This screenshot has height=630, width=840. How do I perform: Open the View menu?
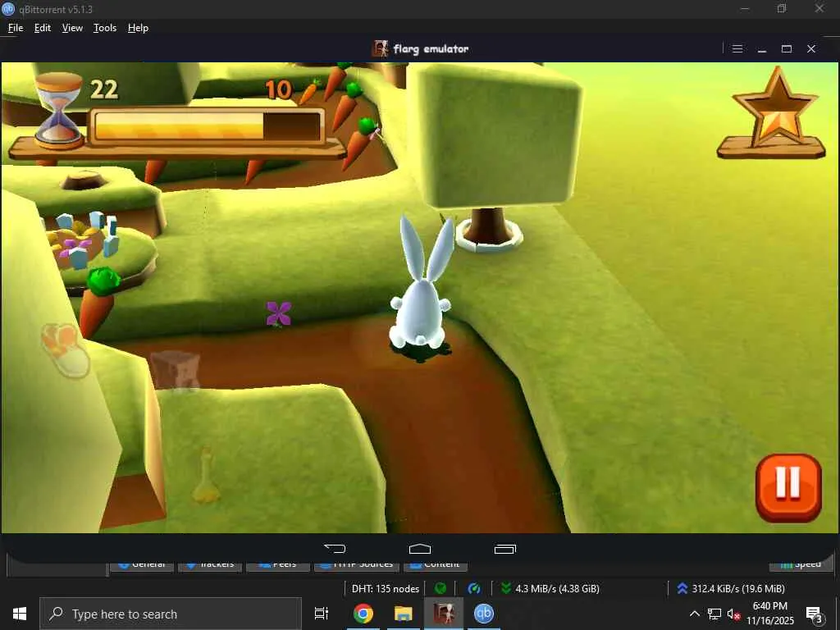72,28
